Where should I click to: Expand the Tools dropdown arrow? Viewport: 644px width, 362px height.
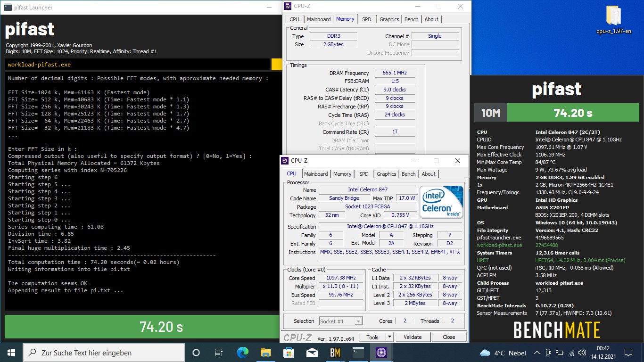coord(389,337)
